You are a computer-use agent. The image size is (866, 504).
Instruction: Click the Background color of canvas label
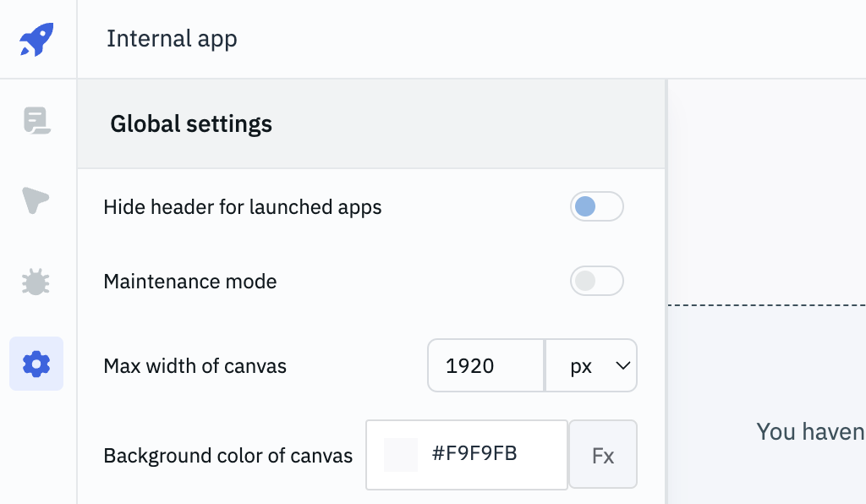point(228,456)
